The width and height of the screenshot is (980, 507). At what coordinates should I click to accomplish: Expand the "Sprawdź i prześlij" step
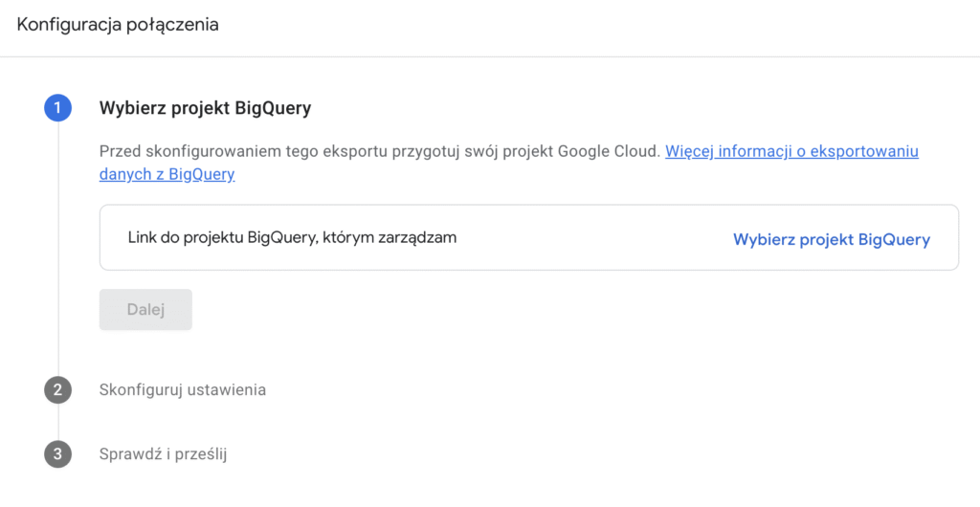(163, 454)
